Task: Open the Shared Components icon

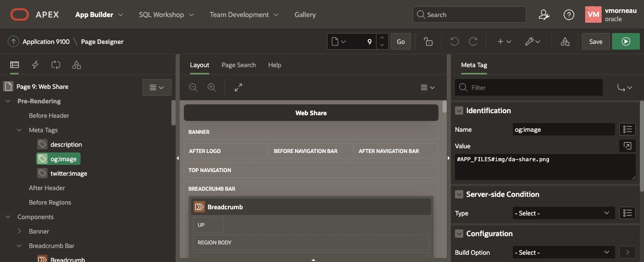Action: (x=565, y=41)
